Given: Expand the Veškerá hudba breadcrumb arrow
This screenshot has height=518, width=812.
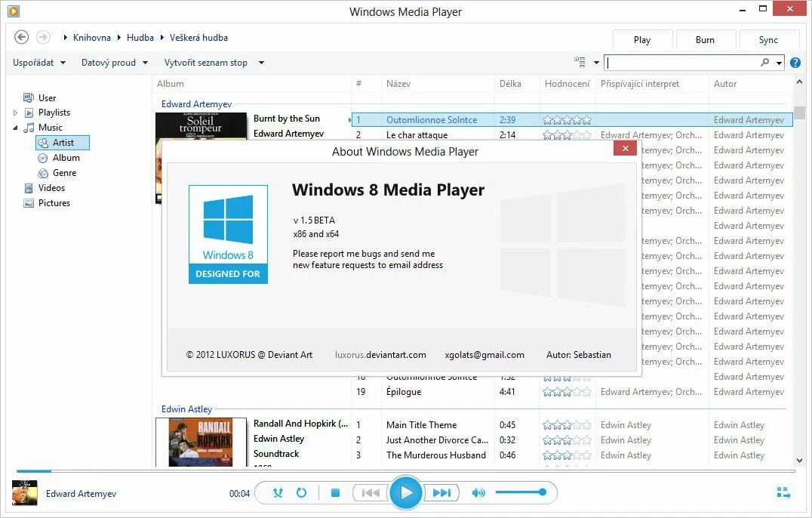Looking at the screenshot, I should point(162,37).
